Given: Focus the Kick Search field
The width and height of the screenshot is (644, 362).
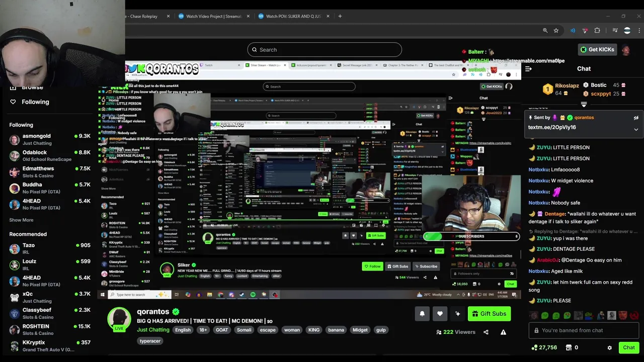Looking at the screenshot, I should [x=325, y=50].
